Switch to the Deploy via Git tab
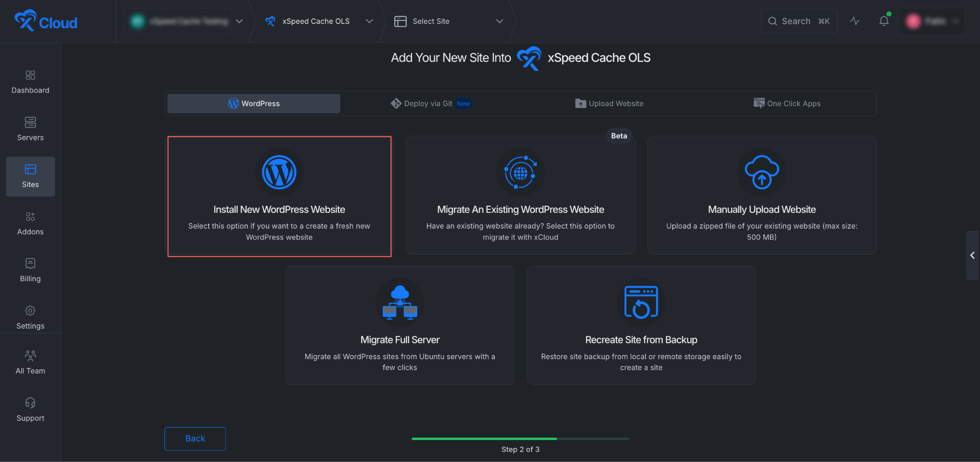980x462 pixels. (x=431, y=103)
